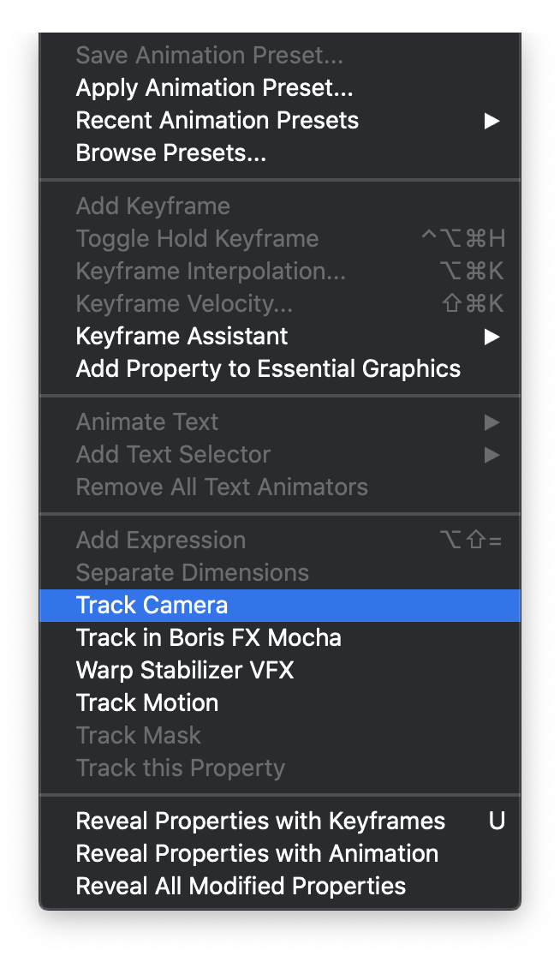Image resolution: width=560 pixels, height=956 pixels.
Task: Expand the Animate Text submenu
Action: pos(147,421)
